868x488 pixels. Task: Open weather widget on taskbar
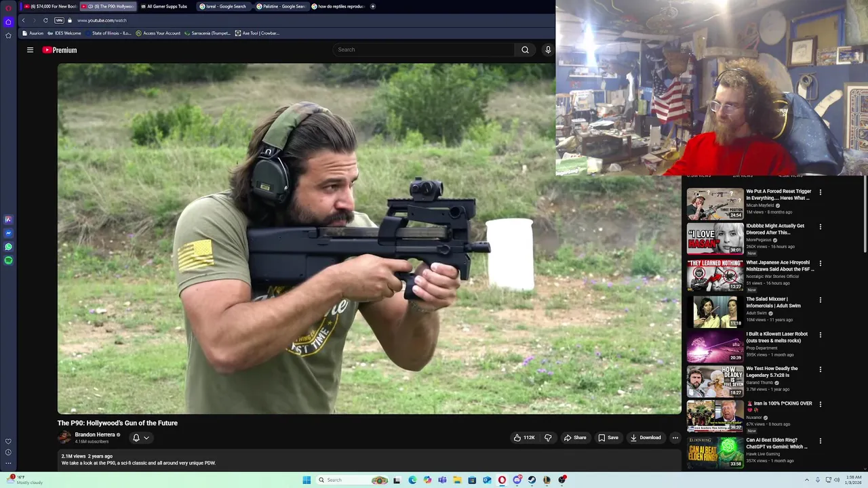(x=26, y=480)
